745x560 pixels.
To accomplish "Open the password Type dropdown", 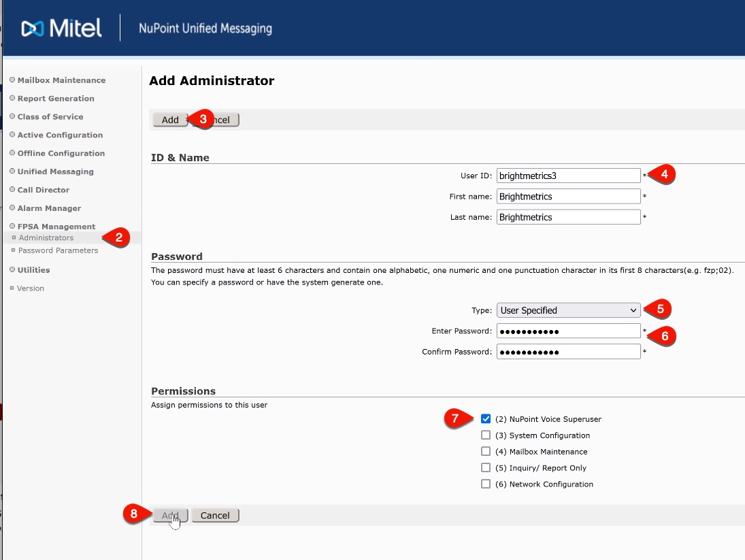I will point(568,310).
